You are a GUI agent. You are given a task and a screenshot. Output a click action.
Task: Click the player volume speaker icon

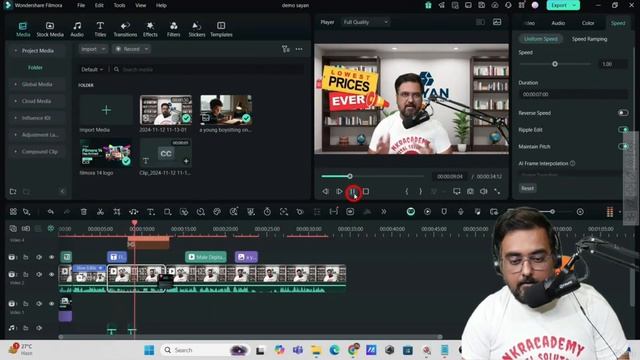point(484,191)
